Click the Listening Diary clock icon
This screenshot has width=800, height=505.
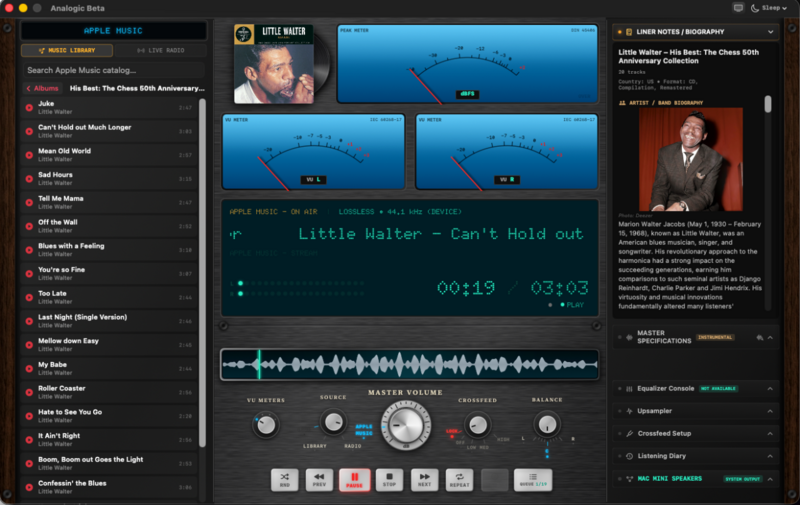(629, 456)
